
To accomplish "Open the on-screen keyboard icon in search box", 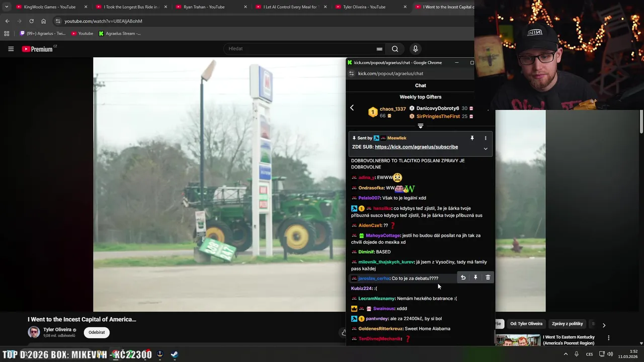I will pos(379,49).
